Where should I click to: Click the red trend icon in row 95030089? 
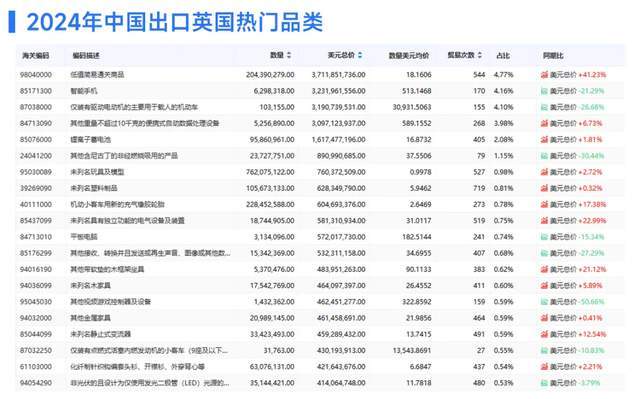(x=544, y=172)
